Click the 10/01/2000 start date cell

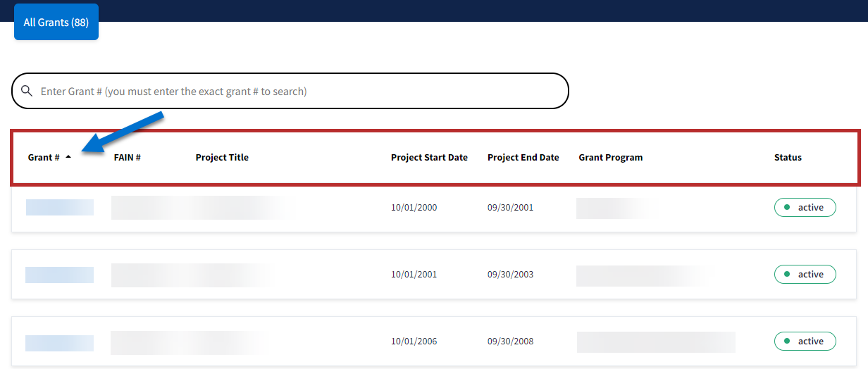(414, 208)
